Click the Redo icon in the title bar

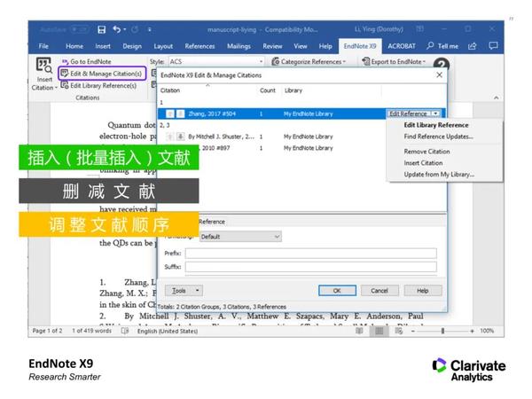coord(135,29)
